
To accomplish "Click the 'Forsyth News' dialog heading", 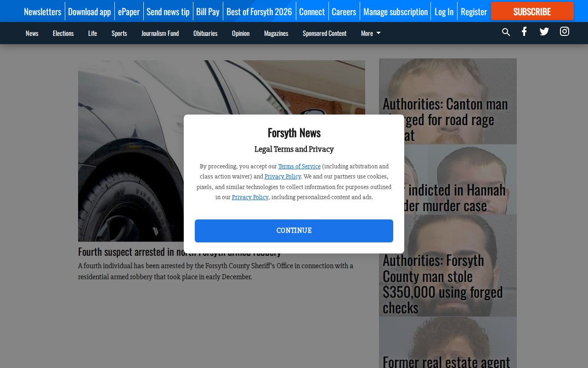I will 294,132.
